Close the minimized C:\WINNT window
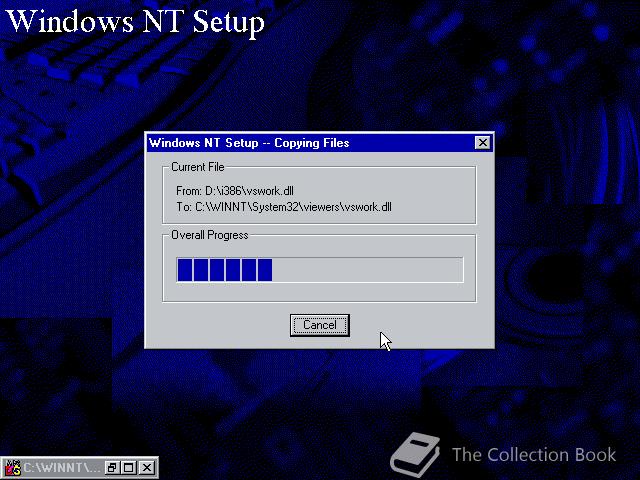Image resolution: width=640 pixels, height=480 pixels. [x=147, y=467]
